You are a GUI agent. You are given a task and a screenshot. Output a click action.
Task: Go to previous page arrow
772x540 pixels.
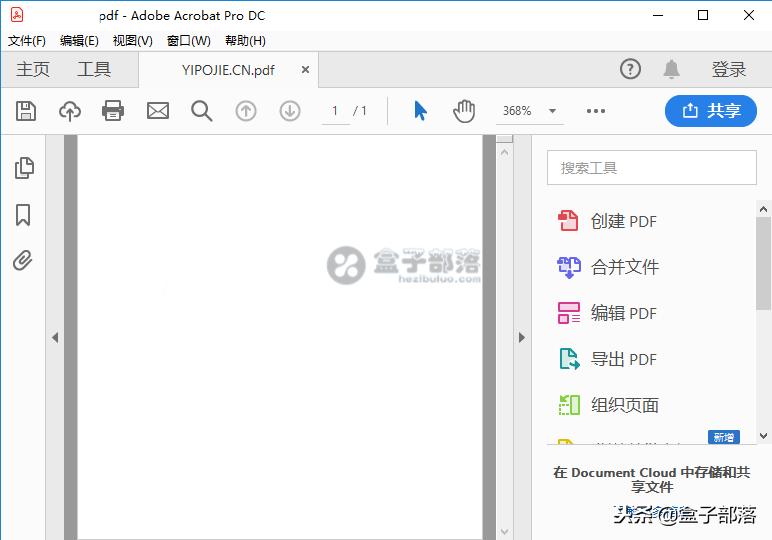click(x=246, y=111)
